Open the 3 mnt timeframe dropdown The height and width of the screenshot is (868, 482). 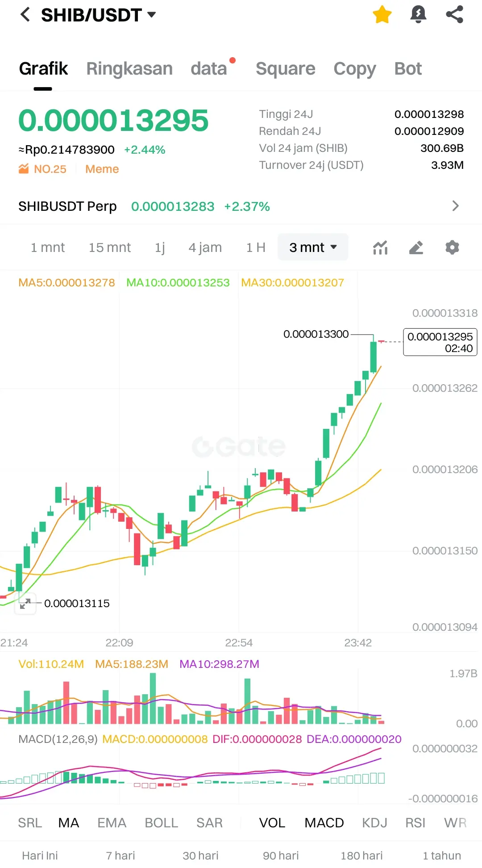click(x=313, y=247)
